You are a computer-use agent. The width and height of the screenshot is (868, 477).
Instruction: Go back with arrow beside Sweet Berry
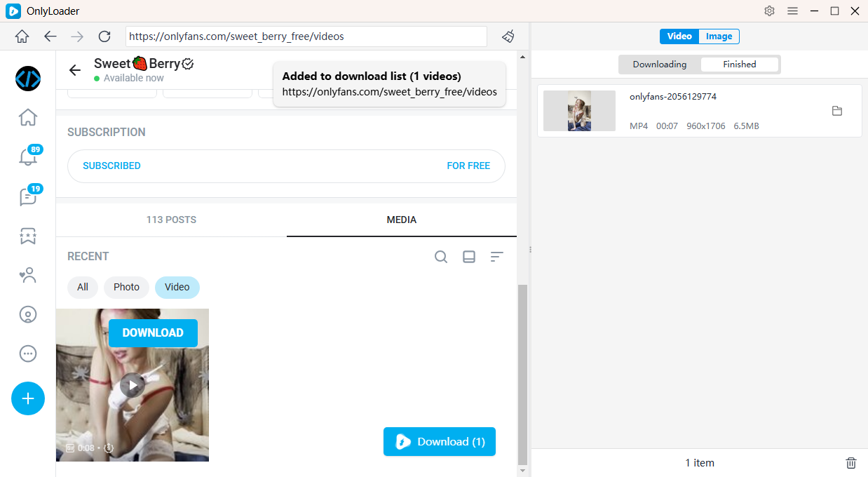pyautogui.click(x=75, y=70)
